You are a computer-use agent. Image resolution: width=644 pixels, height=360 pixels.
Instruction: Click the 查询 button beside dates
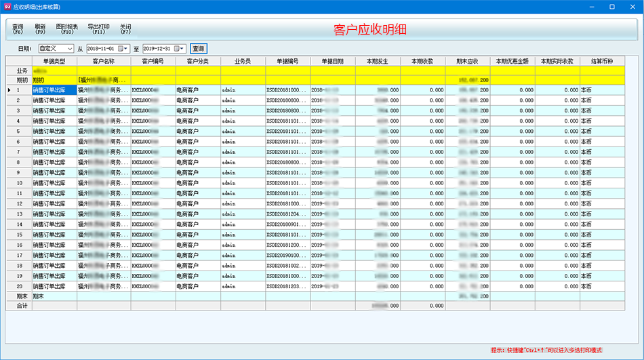(x=199, y=49)
